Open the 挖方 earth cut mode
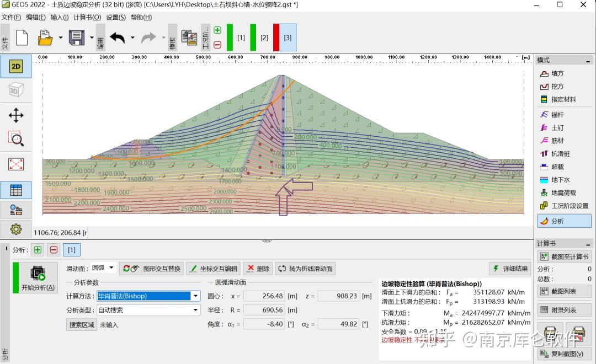This screenshot has height=364, width=596. pyautogui.click(x=564, y=87)
